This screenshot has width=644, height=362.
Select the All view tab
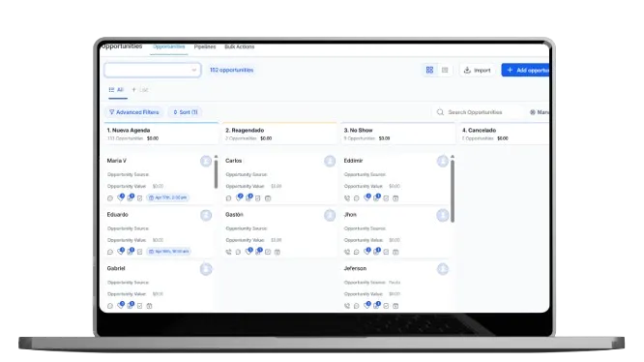pos(117,90)
